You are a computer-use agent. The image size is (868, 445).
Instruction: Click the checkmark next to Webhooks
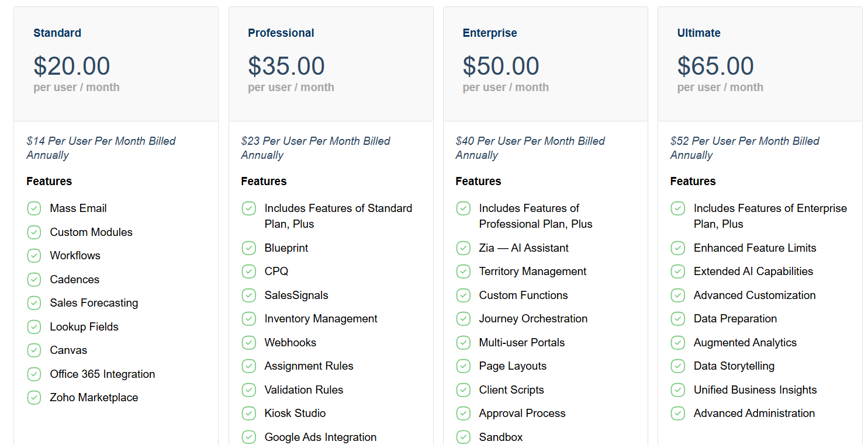249,343
